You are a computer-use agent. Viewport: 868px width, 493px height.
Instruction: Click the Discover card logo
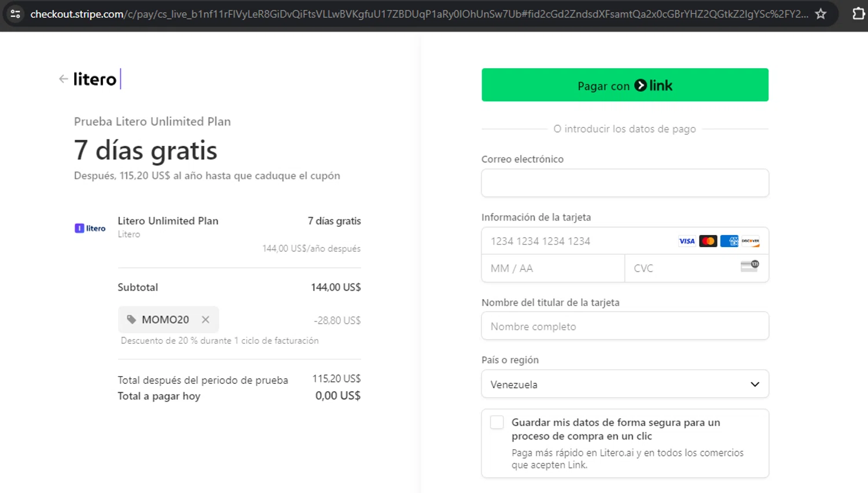pyautogui.click(x=751, y=241)
